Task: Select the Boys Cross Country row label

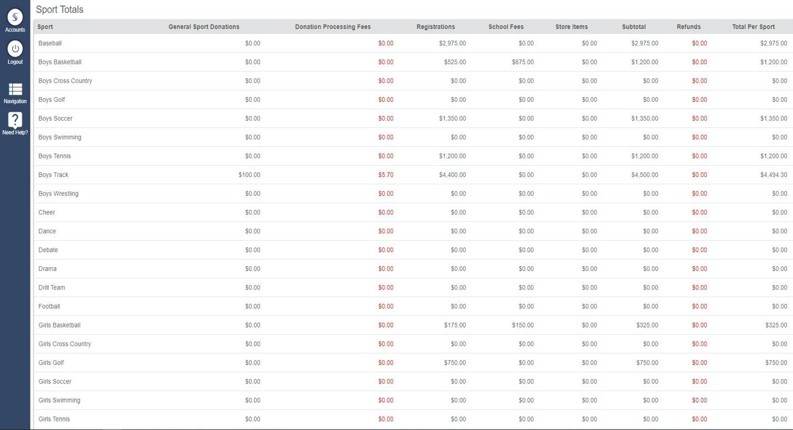Action: point(65,81)
